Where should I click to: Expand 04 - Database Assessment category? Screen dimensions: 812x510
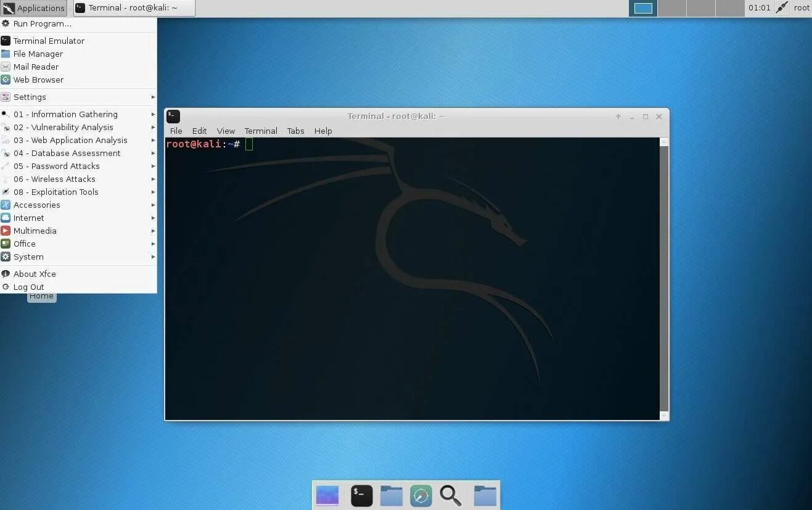tap(78, 153)
